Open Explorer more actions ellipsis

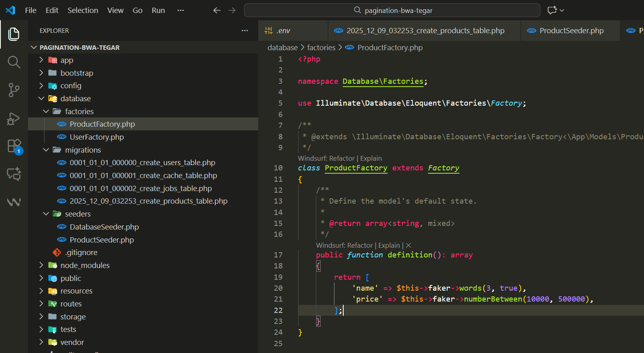pos(244,31)
